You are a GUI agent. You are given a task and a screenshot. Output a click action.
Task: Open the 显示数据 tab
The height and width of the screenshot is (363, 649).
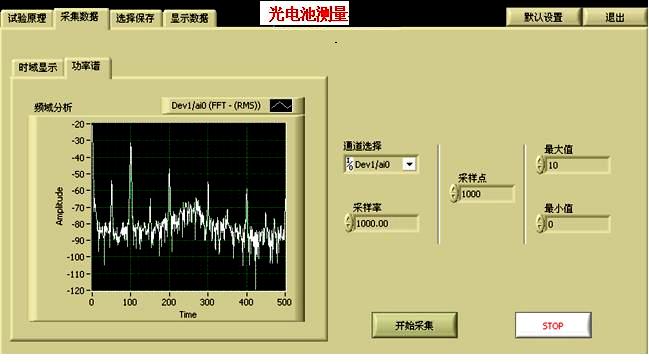pos(190,18)
